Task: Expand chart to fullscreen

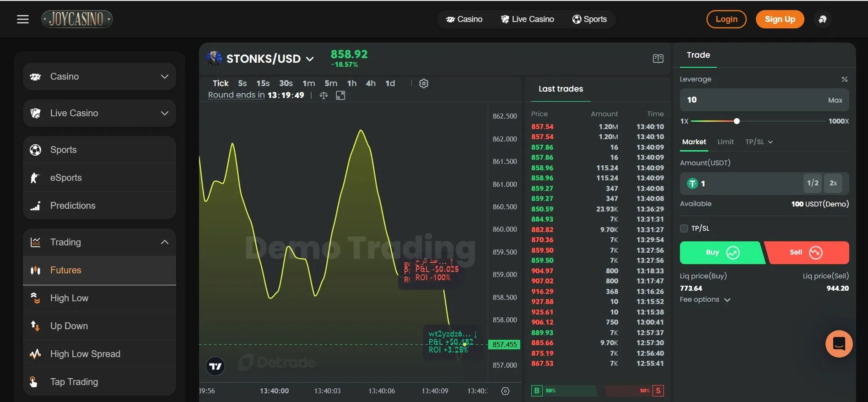Action: pyautogui.click(x=340, y=95)
